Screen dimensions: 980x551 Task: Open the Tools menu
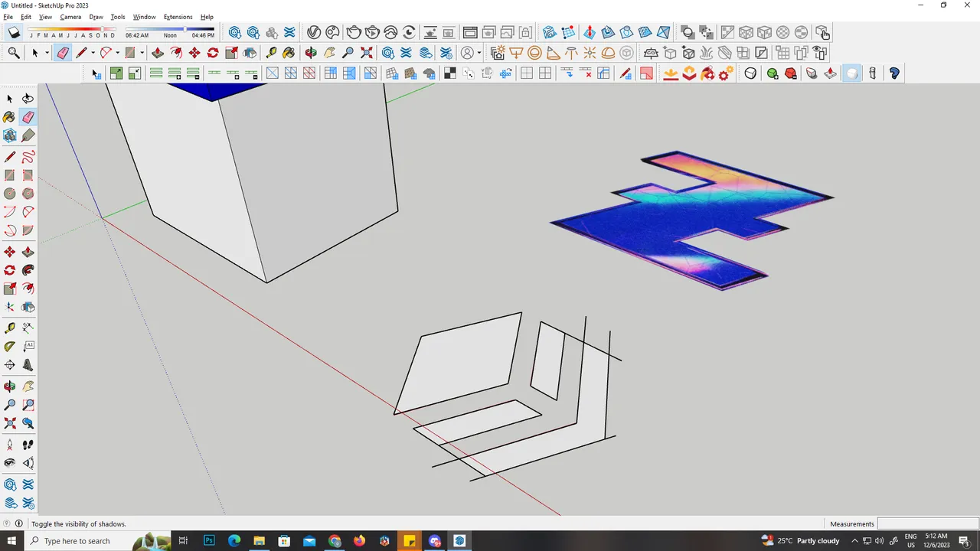pyautogui.click(x=118, y=17)
